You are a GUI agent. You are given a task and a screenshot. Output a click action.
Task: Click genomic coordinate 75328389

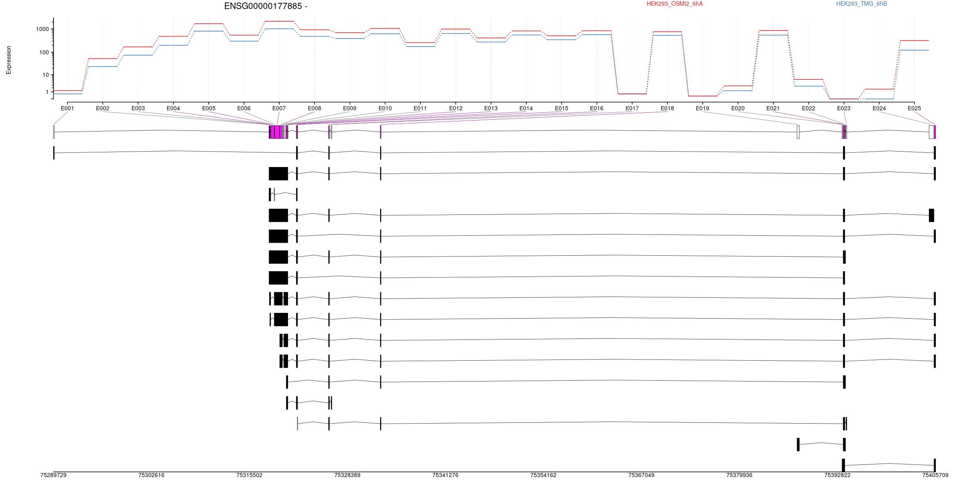[x=347, y=475]
